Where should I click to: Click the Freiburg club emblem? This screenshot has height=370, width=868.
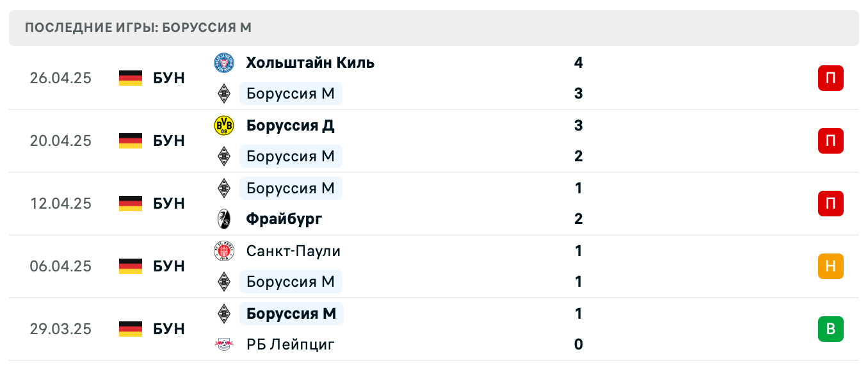[x=225, y=219]
